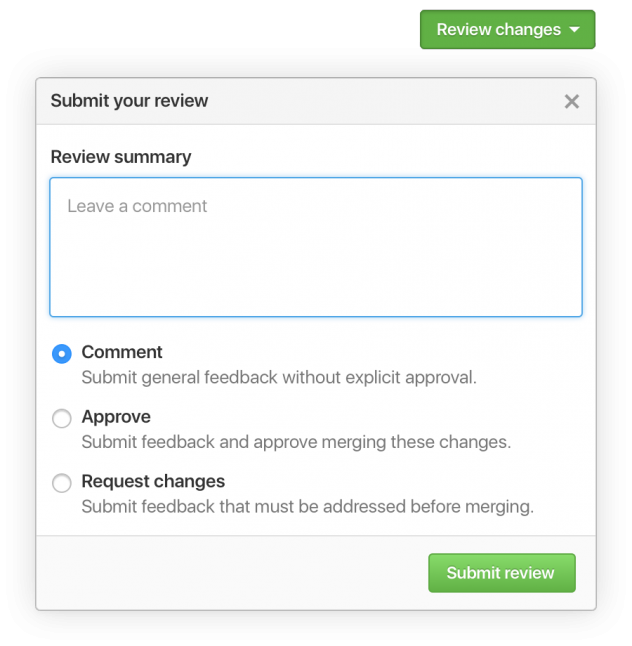Click the Submit your review heading
The width and height of the screenshot is (632, 646).
tap(129, 100)
